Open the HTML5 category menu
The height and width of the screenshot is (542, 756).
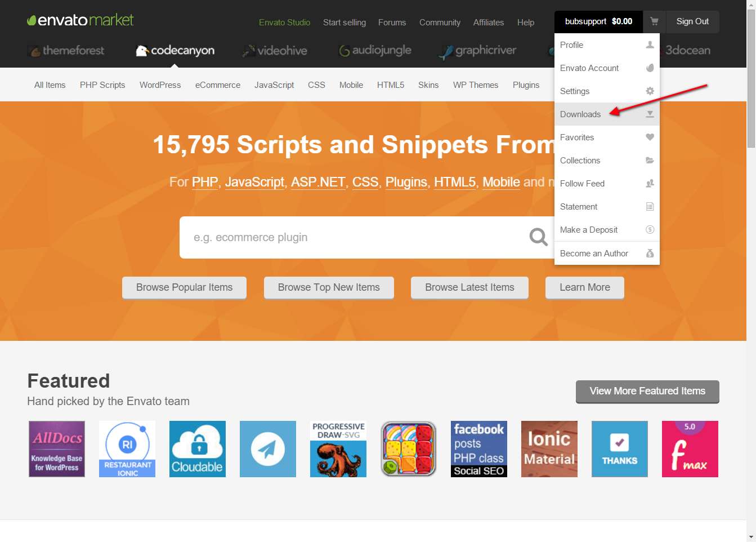point(391,85)
